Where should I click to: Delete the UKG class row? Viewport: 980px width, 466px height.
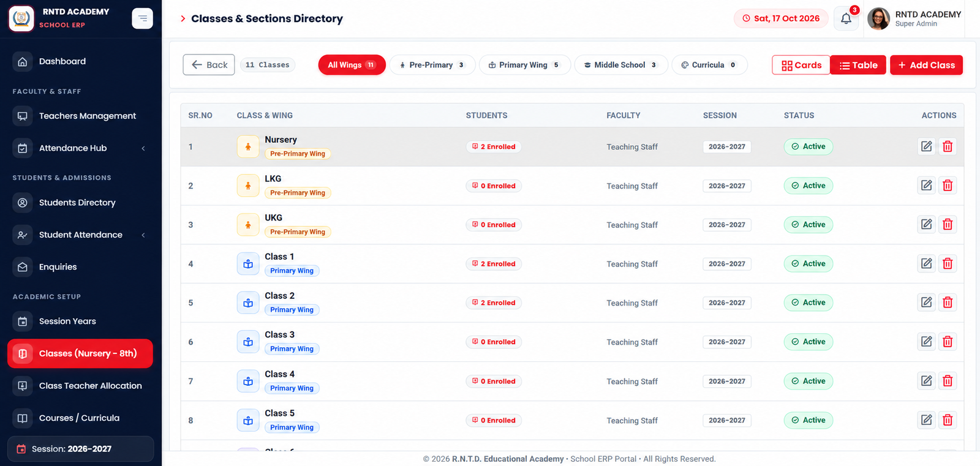948,225
